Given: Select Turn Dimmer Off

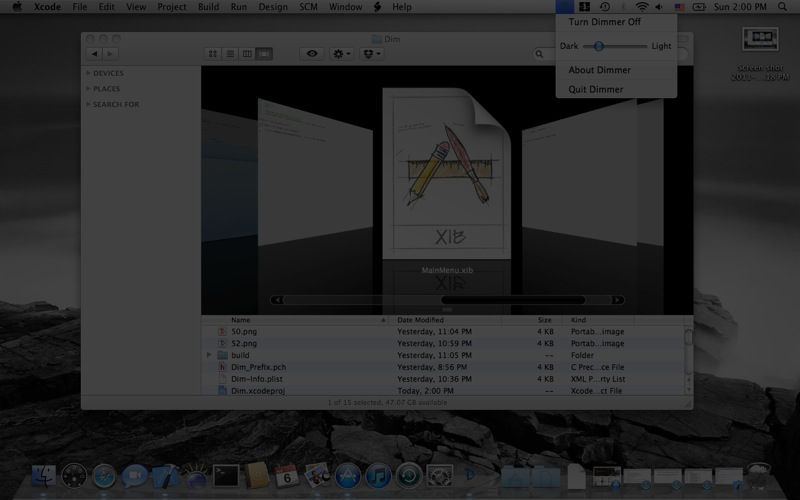Looking at the screenshot, I should pos(605,22).
